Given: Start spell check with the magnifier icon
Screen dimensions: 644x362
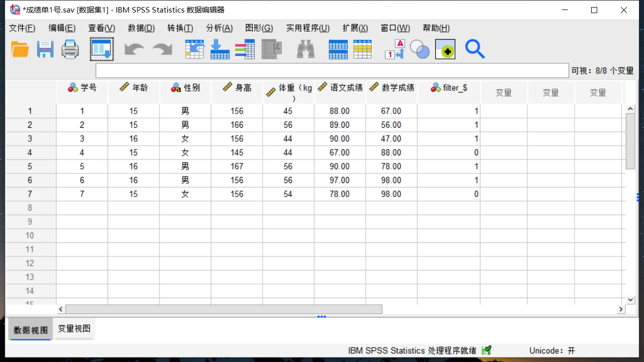Looking at the screenshot, I should (475, 49).
